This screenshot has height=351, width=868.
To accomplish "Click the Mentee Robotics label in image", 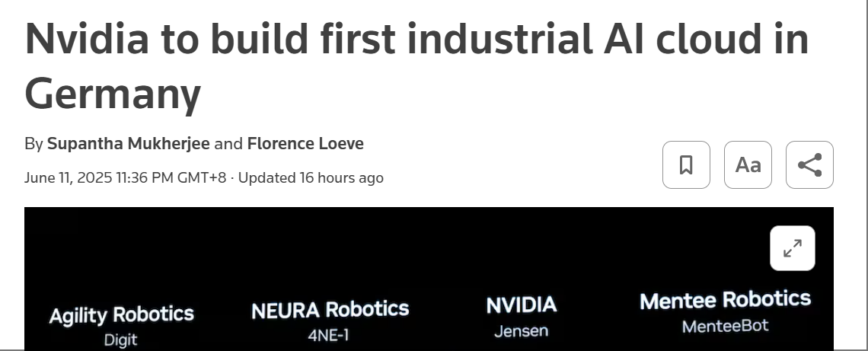I will [x=725, y=300].
